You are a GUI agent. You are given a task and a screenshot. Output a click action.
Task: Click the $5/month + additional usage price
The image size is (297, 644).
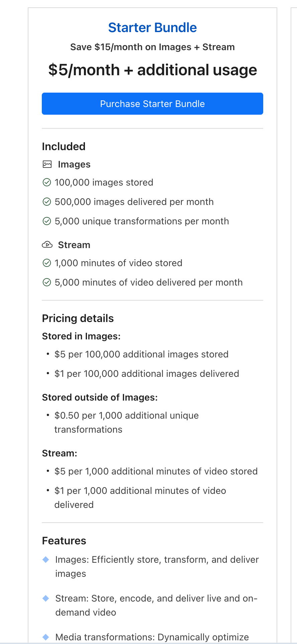[x=152, y=70]
